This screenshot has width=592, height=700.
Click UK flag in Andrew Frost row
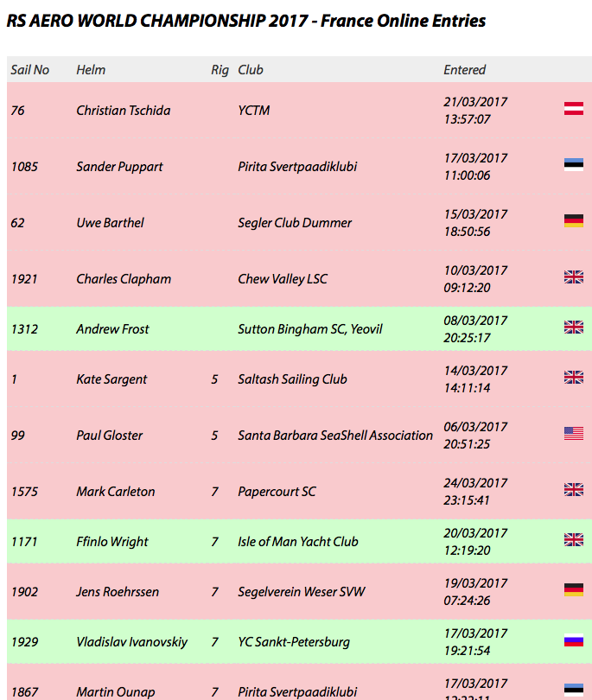click(573, 328)
